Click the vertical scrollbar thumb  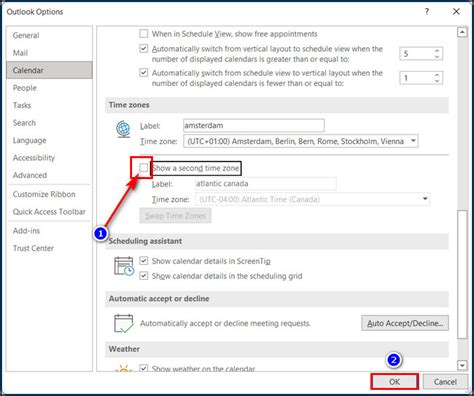coord(462,274)
